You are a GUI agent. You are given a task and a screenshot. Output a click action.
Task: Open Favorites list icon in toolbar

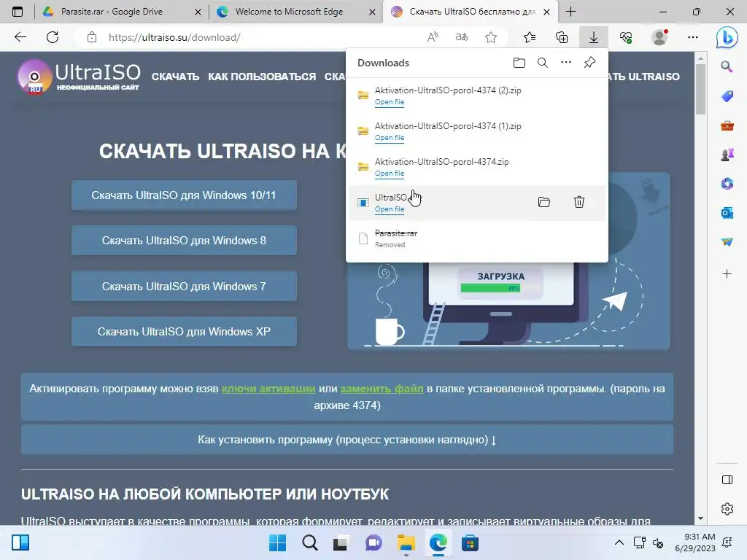point(530,37)
